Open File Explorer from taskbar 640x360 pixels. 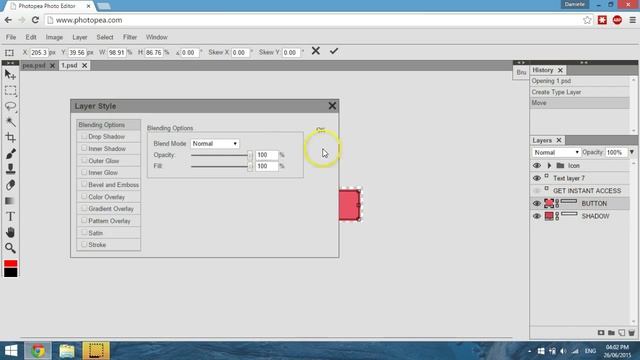(67, 351)
